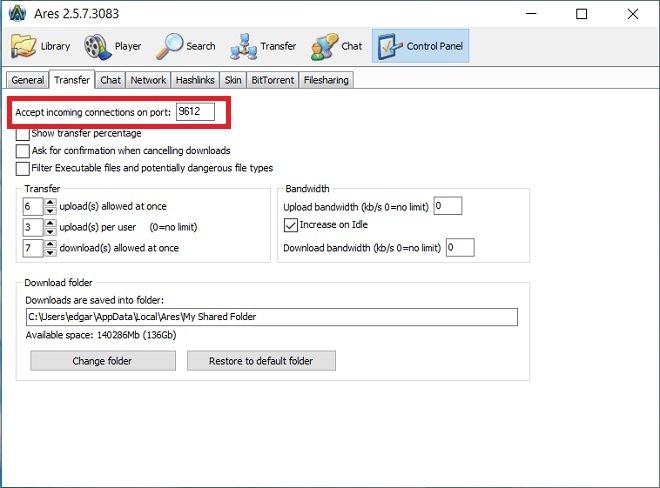The width and height of the screenshot is (660, 488).
Task: Increase uploads allowed at once
Action: [50, 202]
